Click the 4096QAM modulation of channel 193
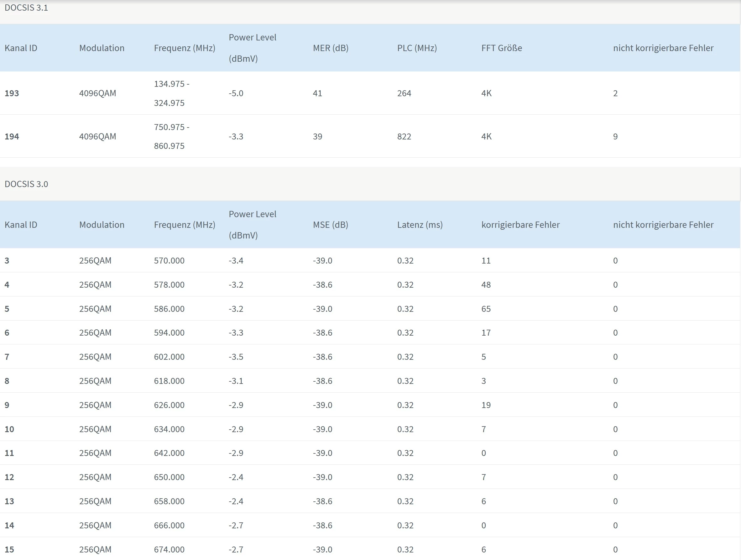This screenshot has width=741, height=560. coord(97,93)
